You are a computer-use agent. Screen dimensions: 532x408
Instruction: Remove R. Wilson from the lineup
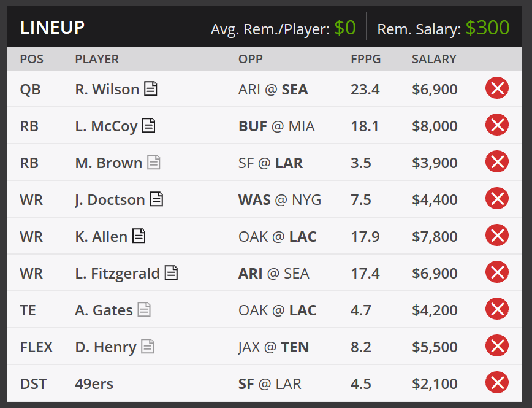click(x=497, y=89)
